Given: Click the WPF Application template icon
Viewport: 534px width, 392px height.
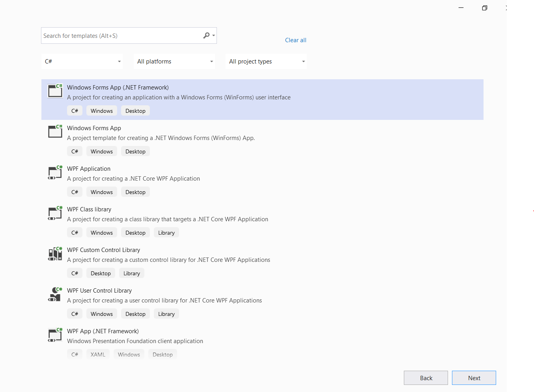Looking at the screenshot, I should click(55, 172).
